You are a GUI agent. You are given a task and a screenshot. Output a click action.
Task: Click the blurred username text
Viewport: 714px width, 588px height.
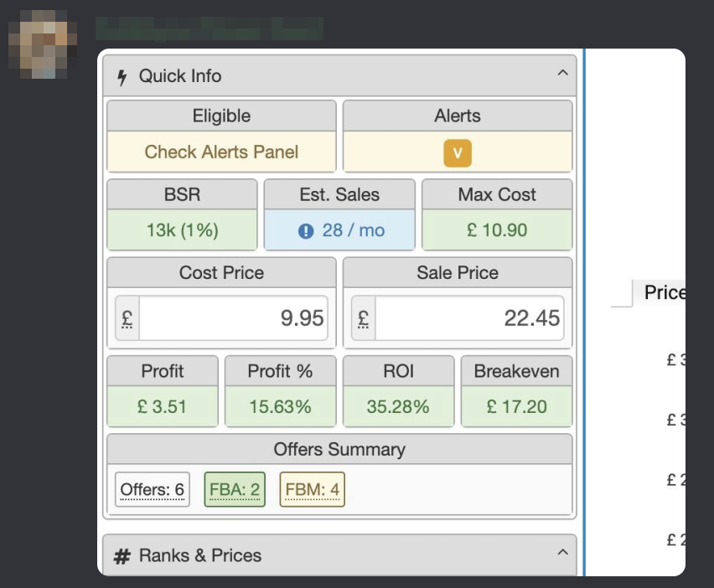(210, 28)
